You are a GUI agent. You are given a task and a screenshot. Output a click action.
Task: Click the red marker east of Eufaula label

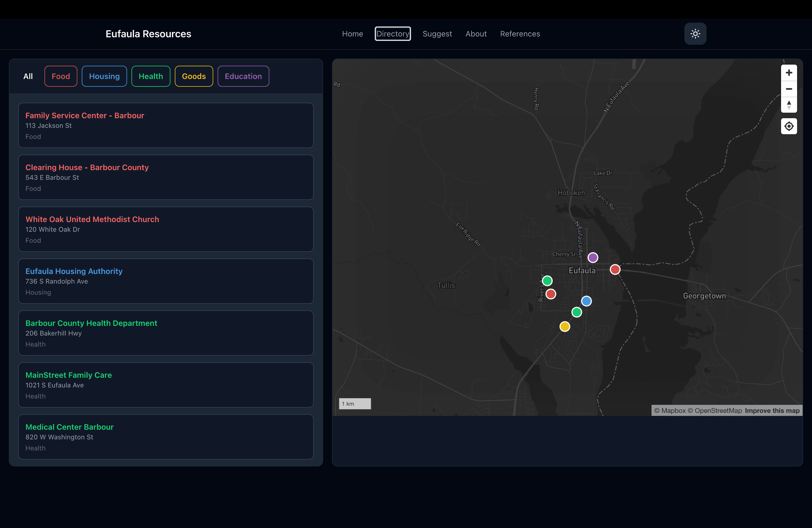pos(615,270)
